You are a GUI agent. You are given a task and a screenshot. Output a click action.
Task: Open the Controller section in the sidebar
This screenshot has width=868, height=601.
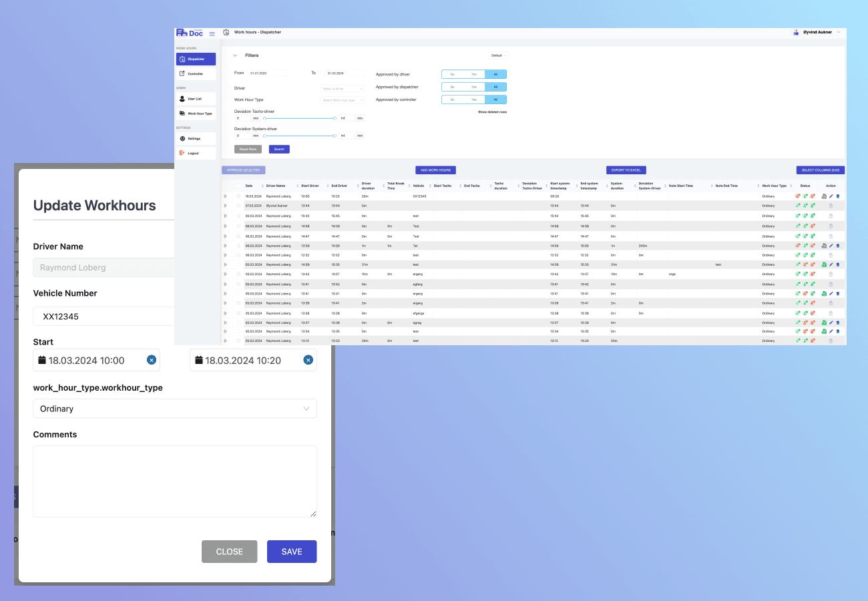[x=196, y=73]
